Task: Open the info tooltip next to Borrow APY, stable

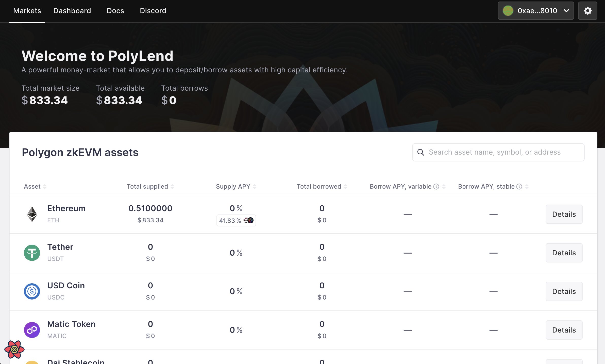Action: click(x=519, y=186)
